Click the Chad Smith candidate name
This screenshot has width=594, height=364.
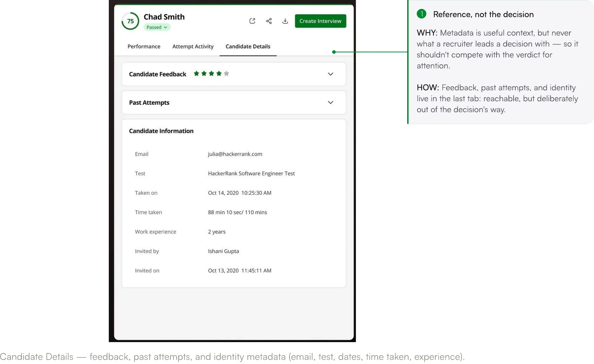[x=164, y=17]
